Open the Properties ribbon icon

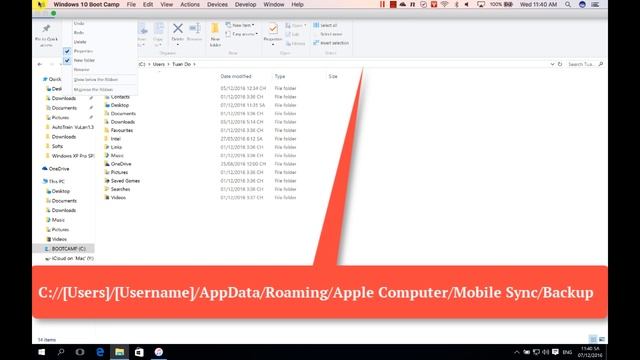(273, 29)
